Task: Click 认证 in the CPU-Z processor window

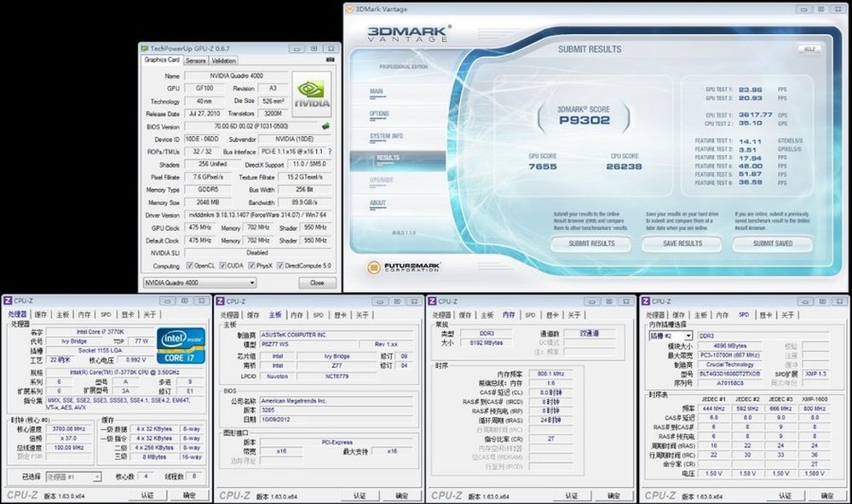Action: [x=147, y=495]
